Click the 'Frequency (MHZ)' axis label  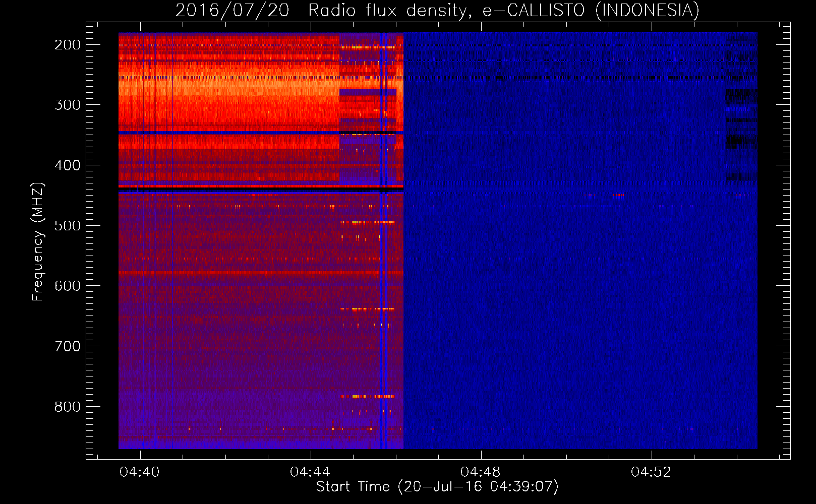coord(38,241)
